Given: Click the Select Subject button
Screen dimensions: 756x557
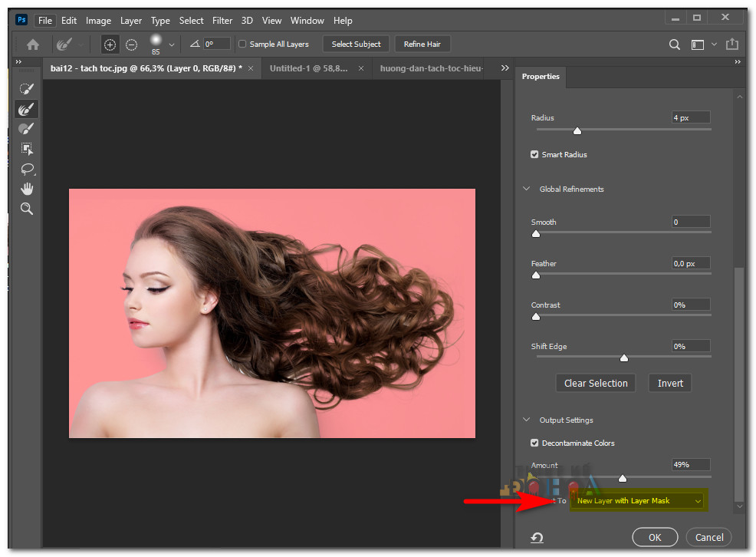Looking at the screenshot, I should pos(356,44).
